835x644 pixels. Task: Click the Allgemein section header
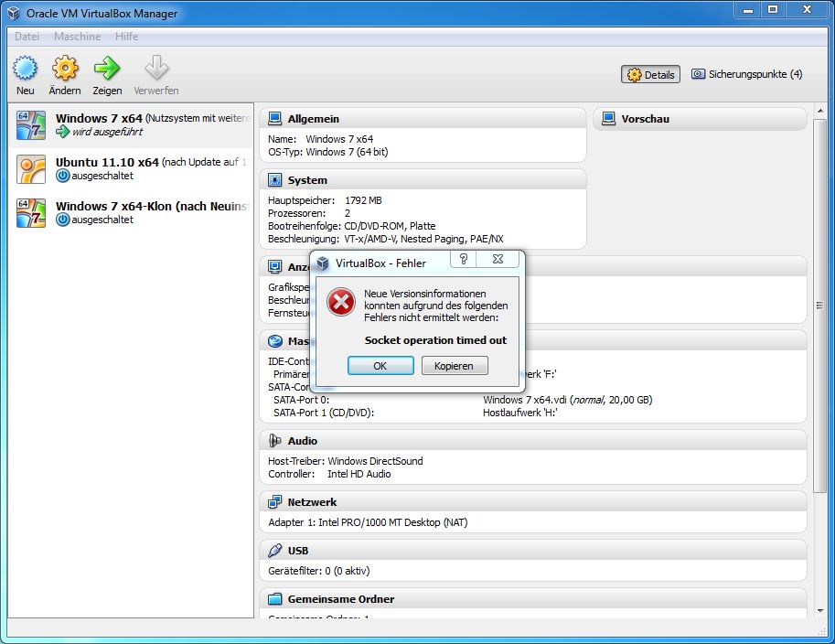pyautogui.click(x=423, y=118)
